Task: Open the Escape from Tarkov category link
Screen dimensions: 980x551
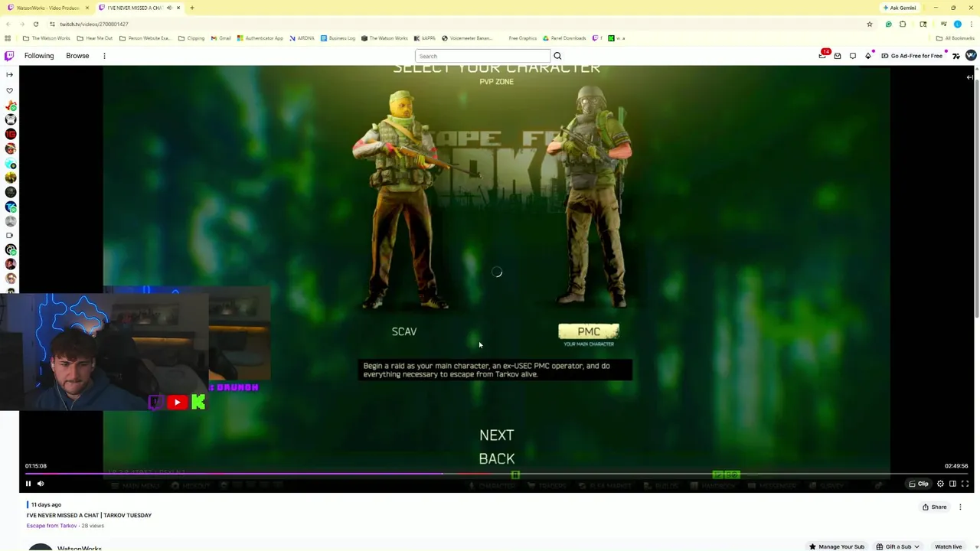Action: (51, 526)
